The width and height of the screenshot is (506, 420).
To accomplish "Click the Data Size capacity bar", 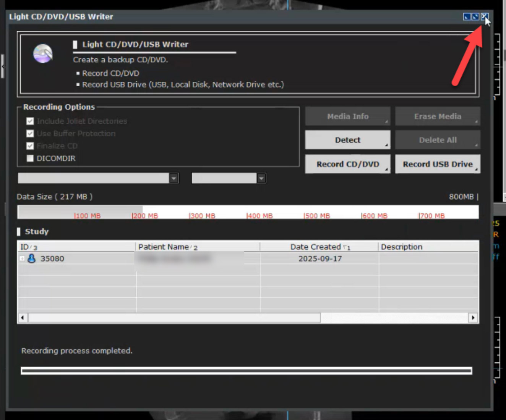I will [x=248, y=212].
